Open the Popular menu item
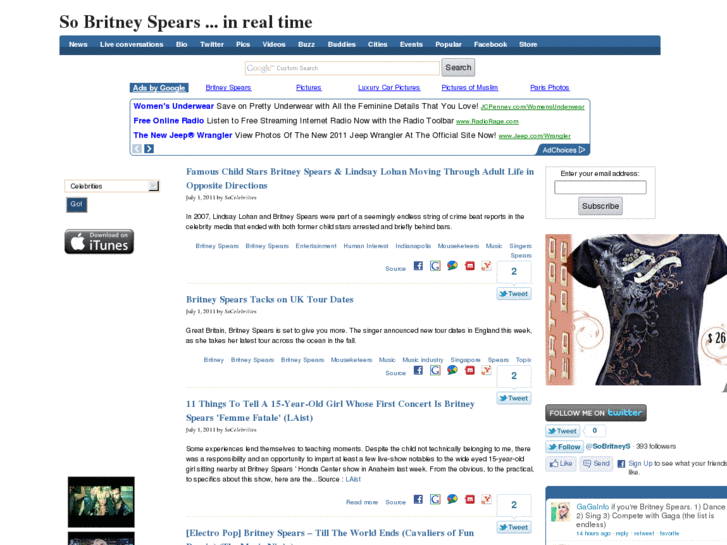Screen dimensions: 727x545 click(448, 45)
